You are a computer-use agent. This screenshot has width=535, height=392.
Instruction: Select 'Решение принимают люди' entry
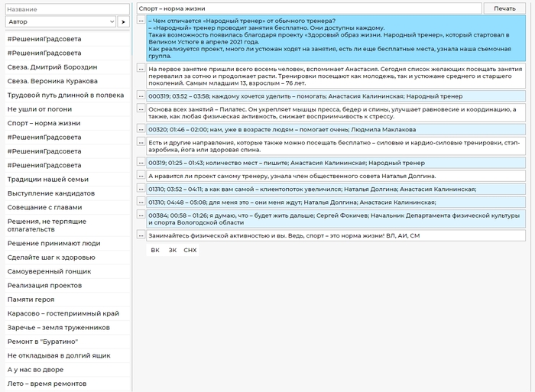(x=67, y=244)
